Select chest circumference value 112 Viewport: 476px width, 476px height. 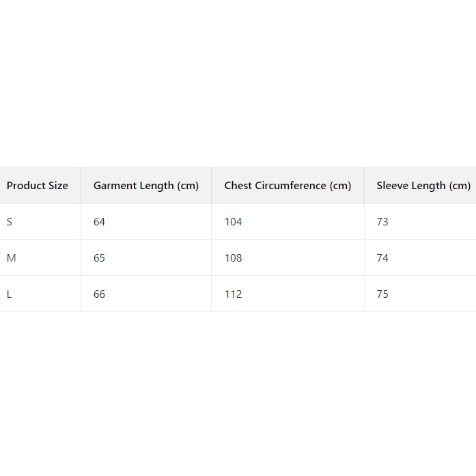point(234,294)
